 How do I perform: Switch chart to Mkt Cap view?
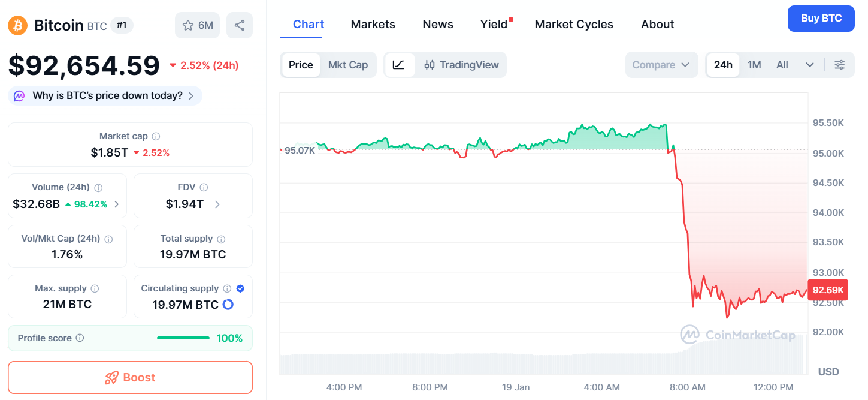coord(348,65)
